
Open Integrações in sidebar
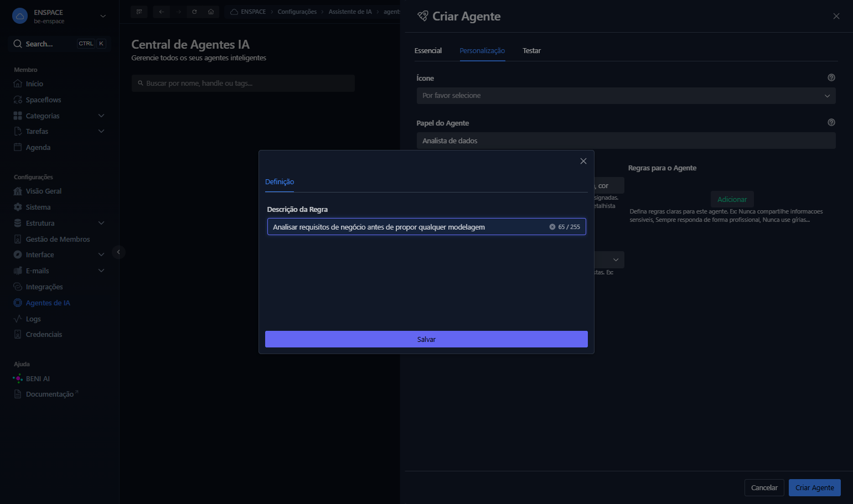coord(44,287)
